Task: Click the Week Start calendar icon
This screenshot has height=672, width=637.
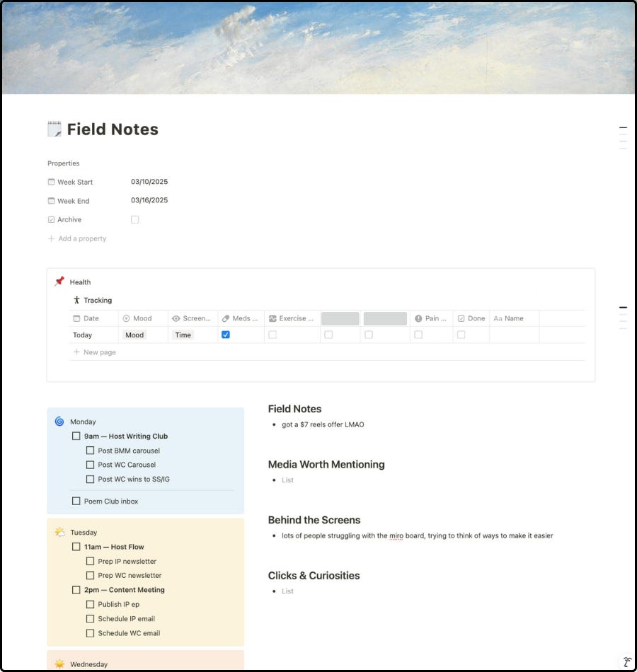Action: 51,182
